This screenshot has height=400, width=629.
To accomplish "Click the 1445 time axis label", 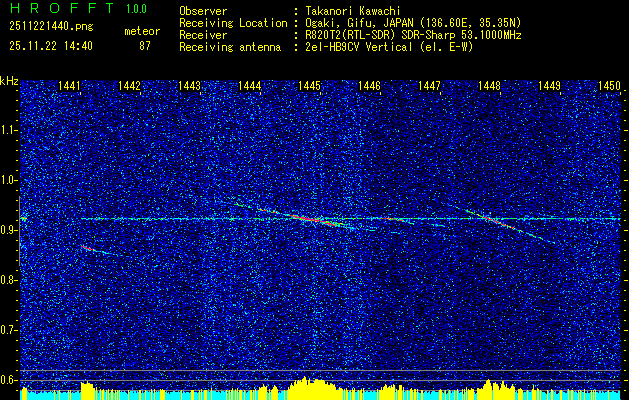I will 309,86.
